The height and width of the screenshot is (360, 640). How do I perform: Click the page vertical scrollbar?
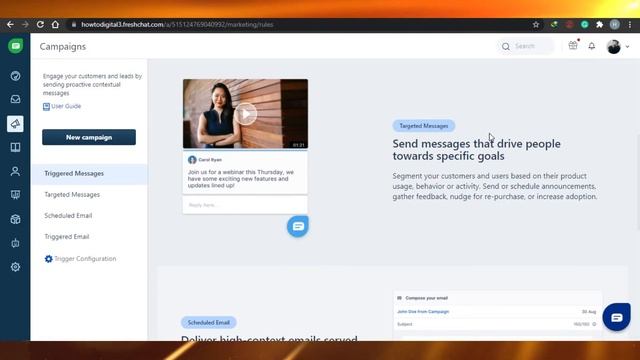point(638,182)
